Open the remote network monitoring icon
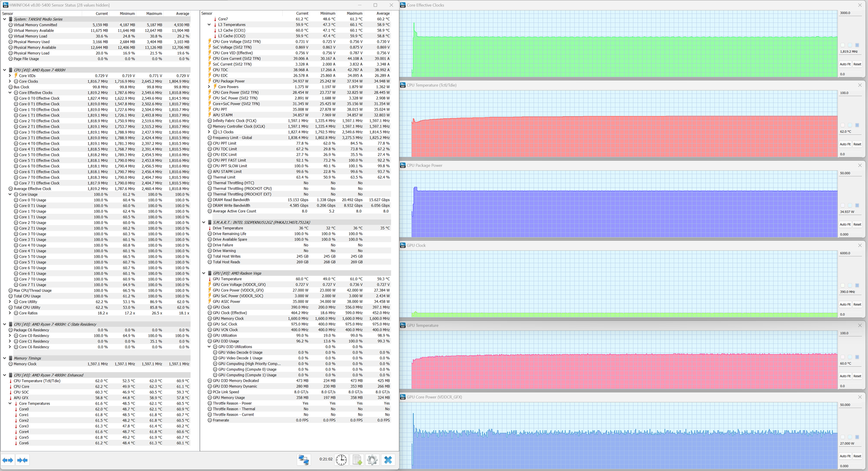The width and height of the screenshot is (868, 471). tap(304, 460)
